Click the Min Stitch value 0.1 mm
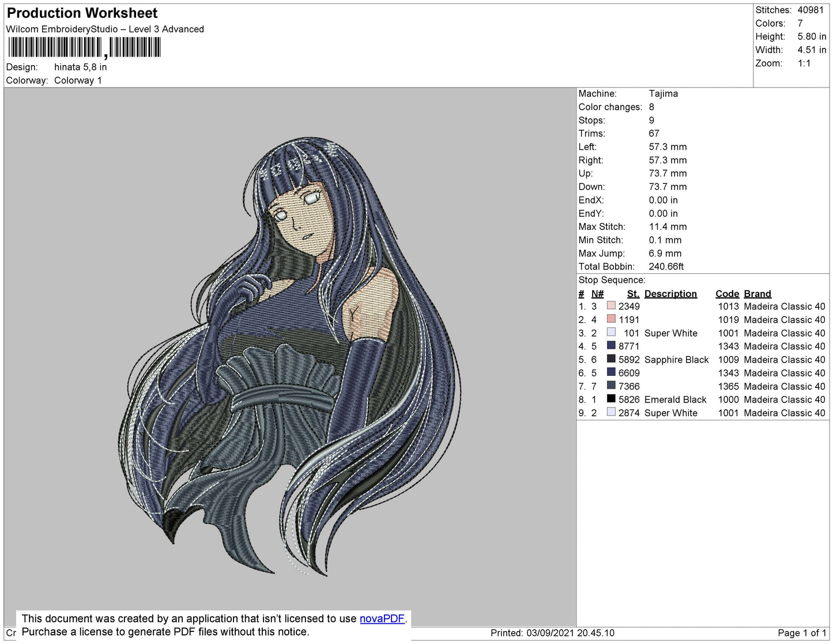833x644 pixels. pyautogui.click(x=665, y=240)
